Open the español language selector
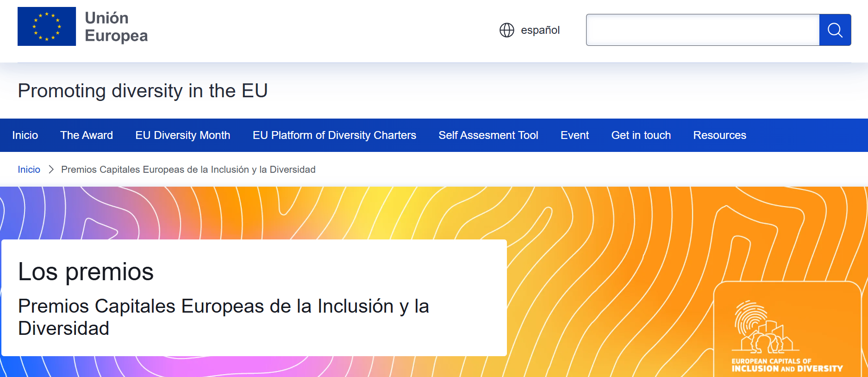 click(540, 30)
